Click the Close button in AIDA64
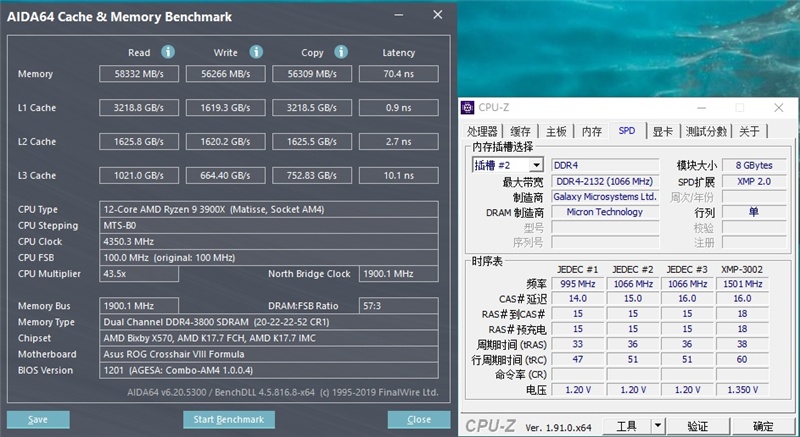The width and height of the screenshot is (800, 437). [419, 420]
